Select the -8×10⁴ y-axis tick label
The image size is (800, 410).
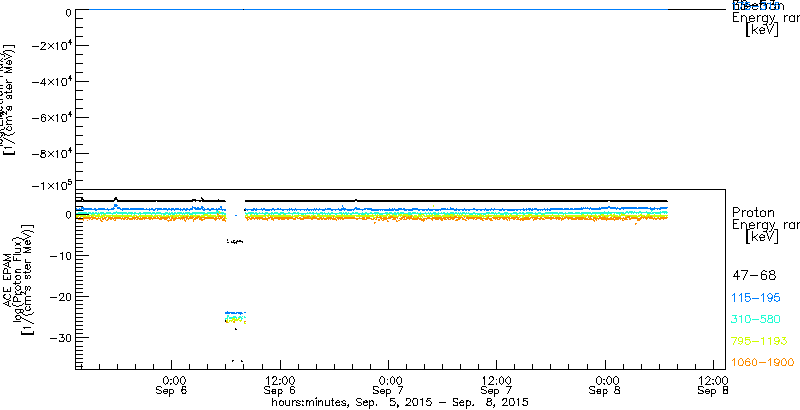point(51,153)
